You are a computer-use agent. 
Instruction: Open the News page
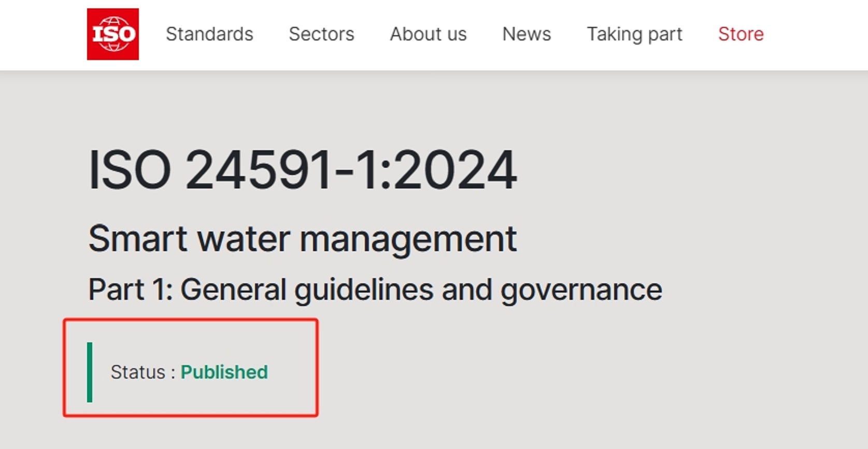pos(527,34)
